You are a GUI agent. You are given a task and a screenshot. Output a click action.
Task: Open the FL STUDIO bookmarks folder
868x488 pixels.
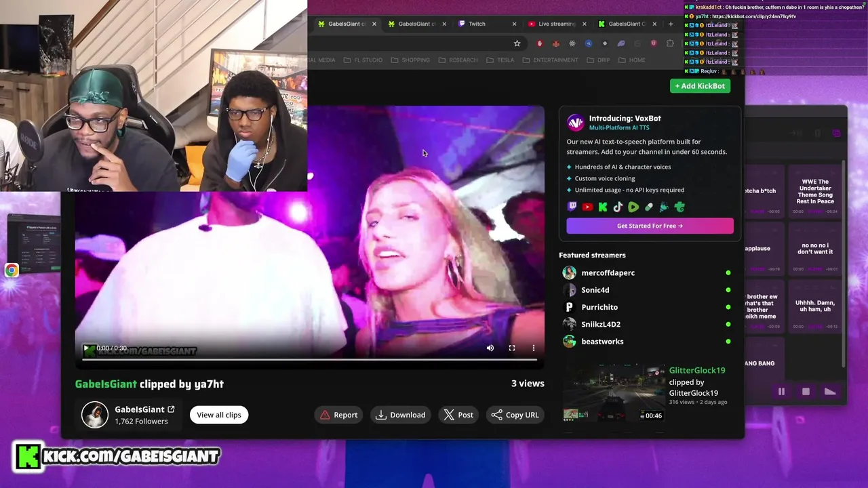(x=363, y=60)
